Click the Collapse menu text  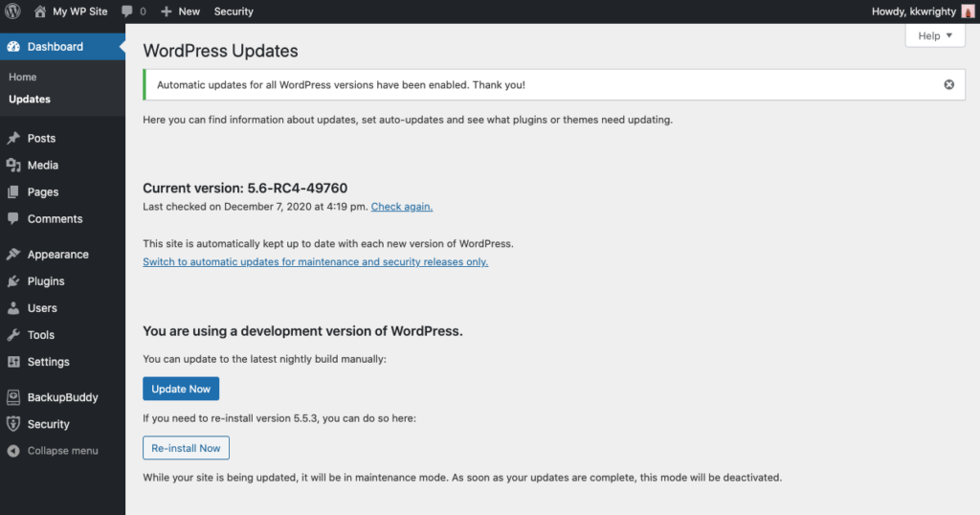pos(62,451)
